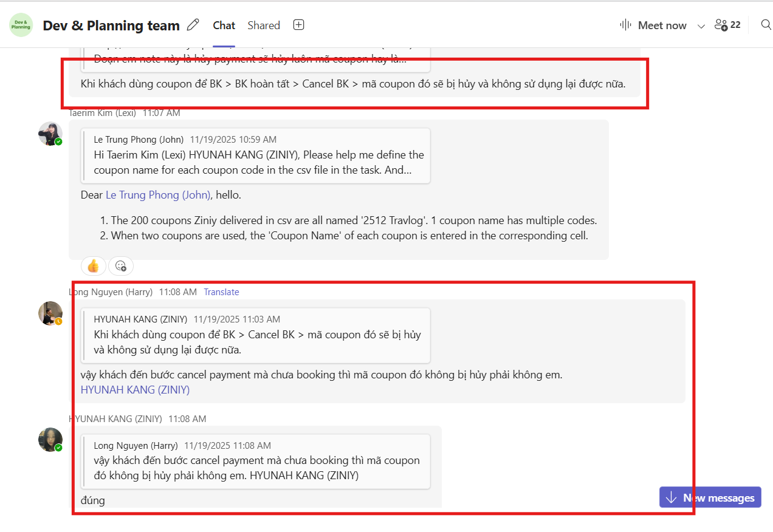Jump to quoted Le Trung Phong 10:59 AM message
The image size is (773, 532).
pos(255,155)
